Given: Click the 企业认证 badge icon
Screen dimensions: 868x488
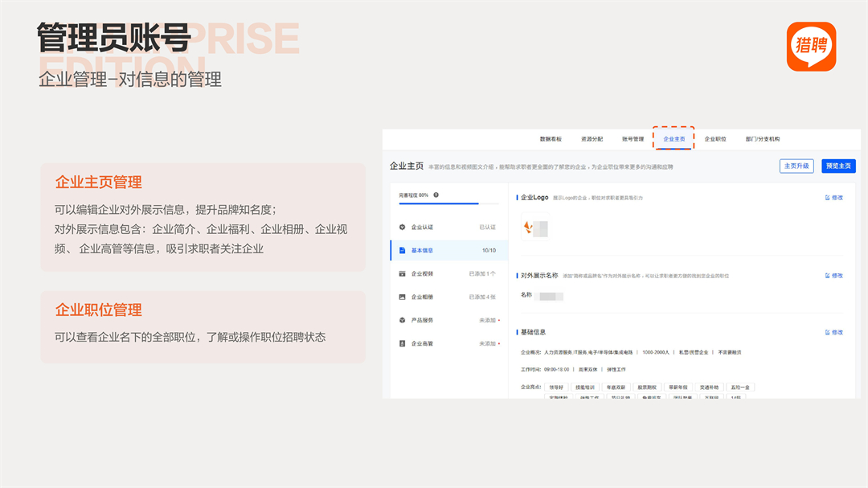Looking at the screenshot, I should click(x=403, y=227).
